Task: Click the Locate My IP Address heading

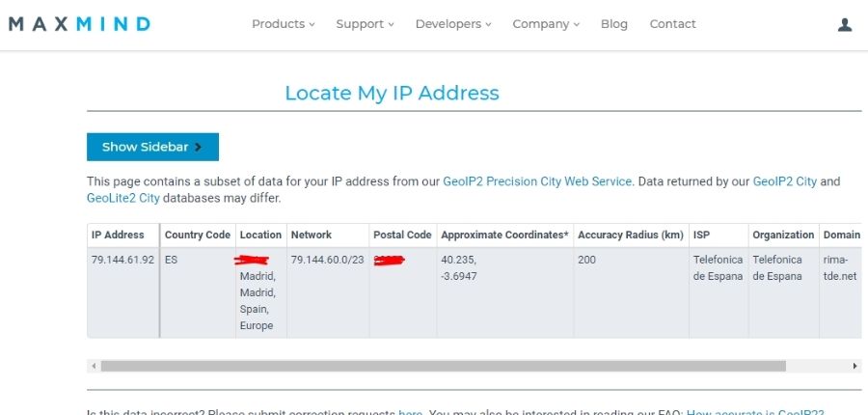Action: point(392,93)
